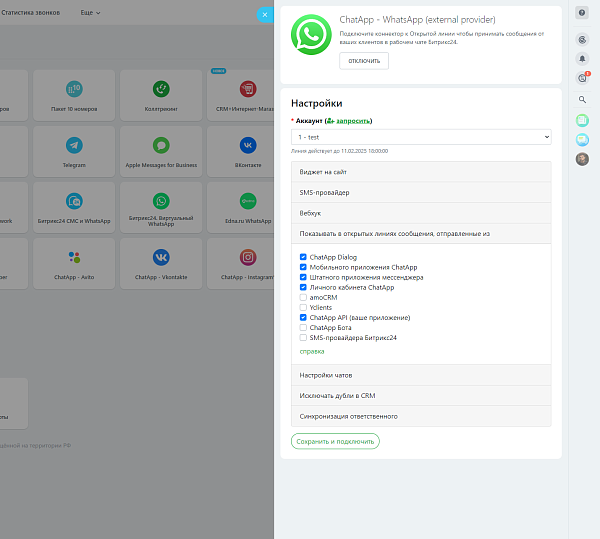Open the Битрикс24 СМС и WhatsApp icon
The height and width of the screenshot is (539, 600).
pos(74,201)
